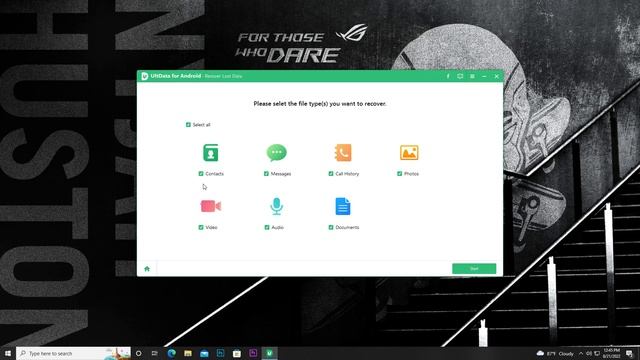Uncheck the Call History checkbox
This screenshot has width=640, height=360.
[x=331, y=173]
